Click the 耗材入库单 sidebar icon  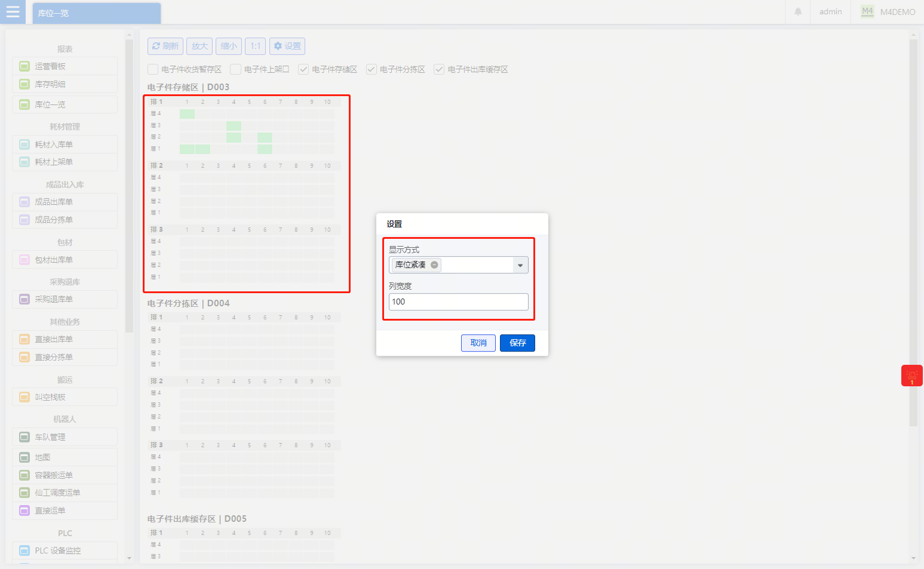[x=24, y=144]
